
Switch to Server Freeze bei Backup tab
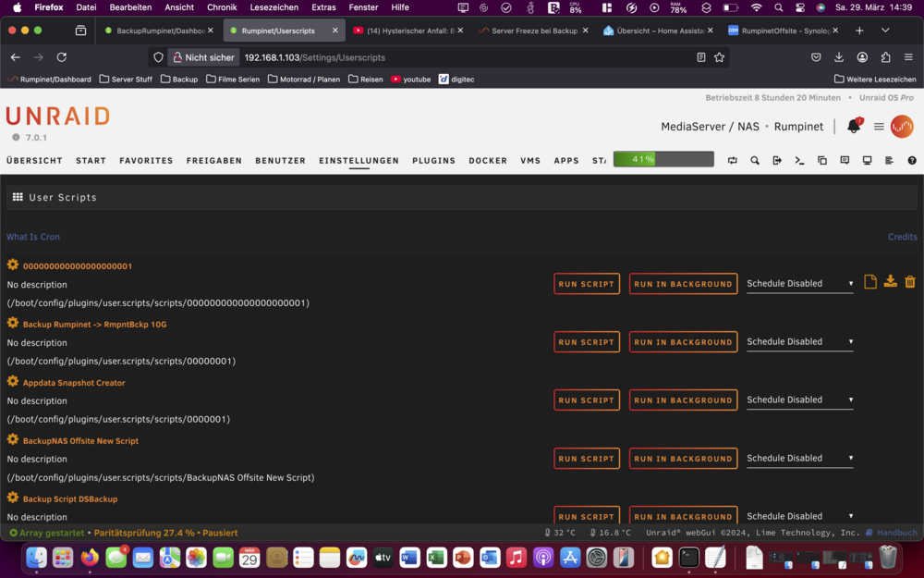(x=534, y=31)
